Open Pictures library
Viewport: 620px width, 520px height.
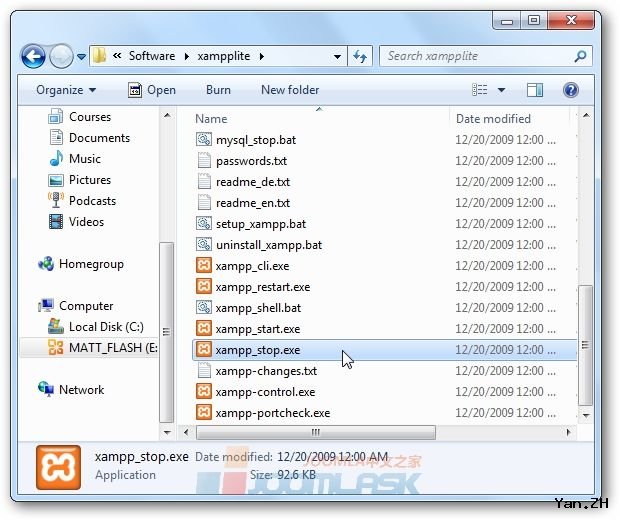(x=79, y=180)
